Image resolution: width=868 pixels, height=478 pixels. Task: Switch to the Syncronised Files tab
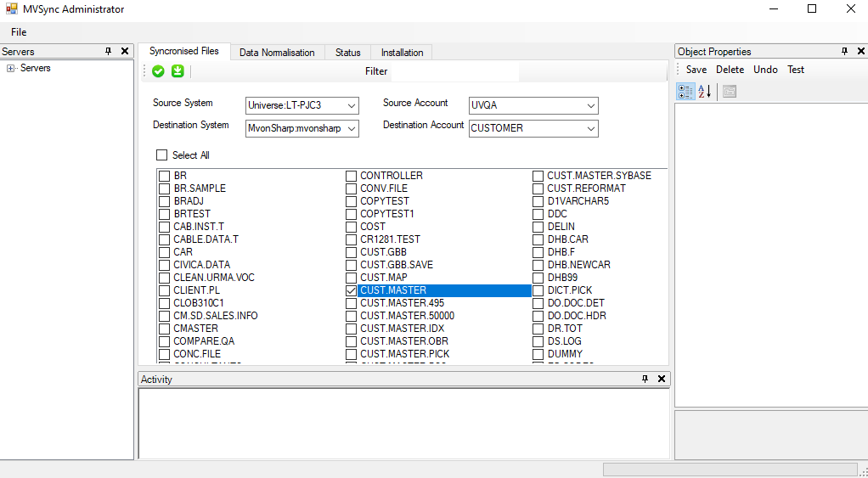[183, 52]
